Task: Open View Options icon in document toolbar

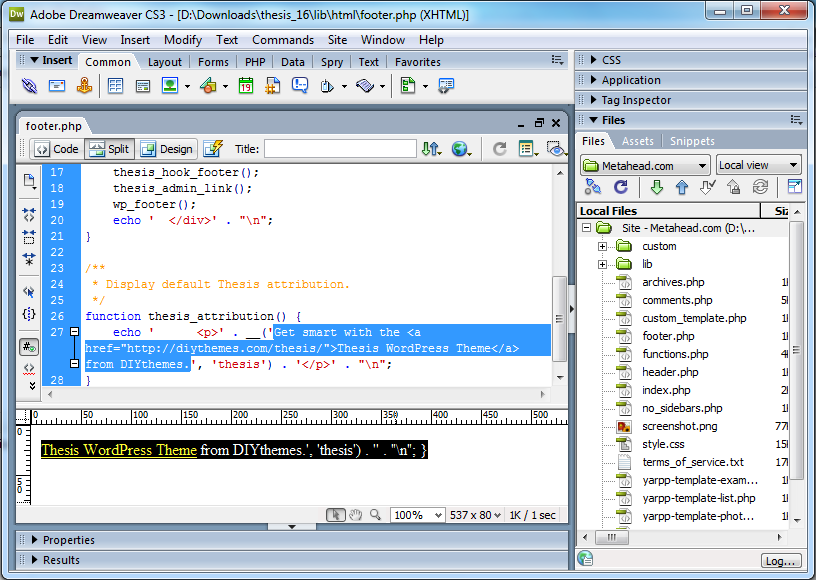Action: (528, 149)
